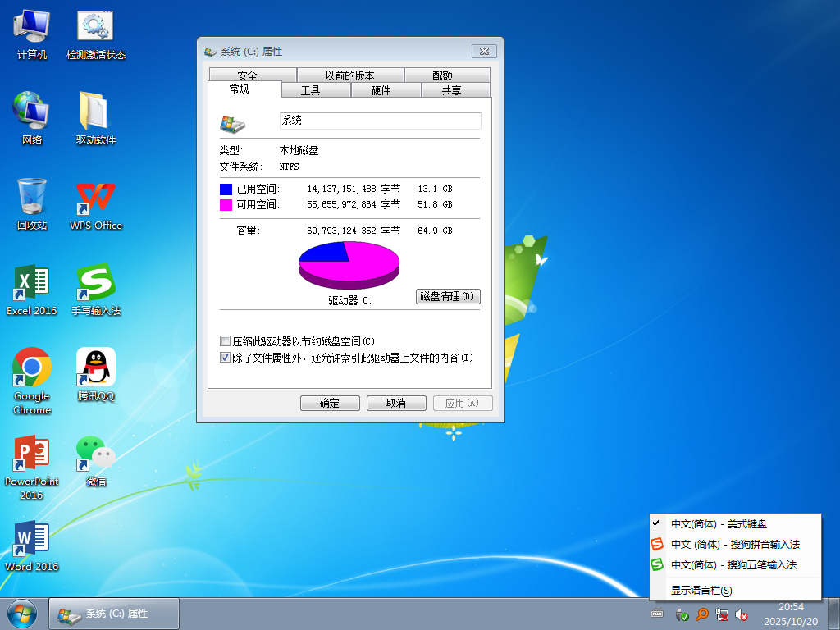Open the WeChat desktop shortcut
This screenshot has width=840, height=630.
tap(96, 455)
